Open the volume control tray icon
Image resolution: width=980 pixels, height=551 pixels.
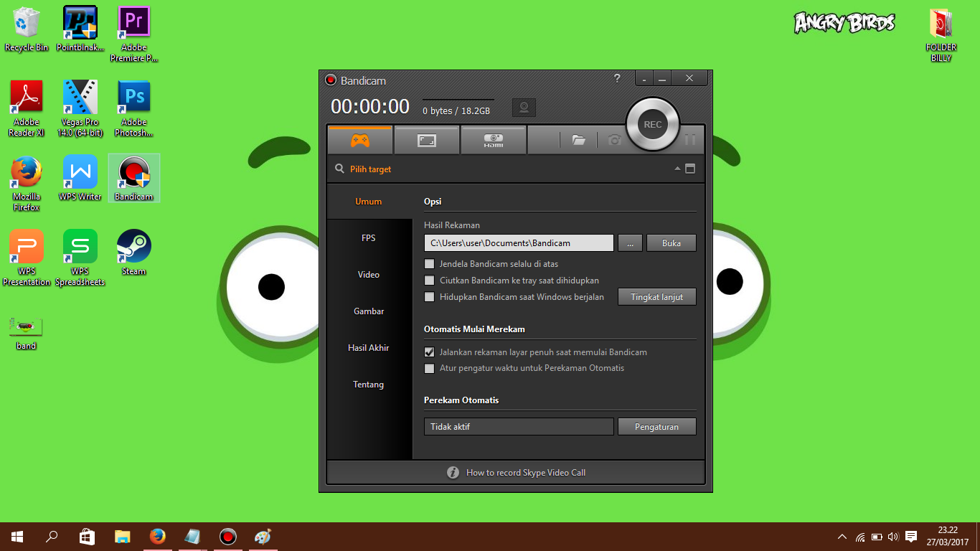coord(893,537)
